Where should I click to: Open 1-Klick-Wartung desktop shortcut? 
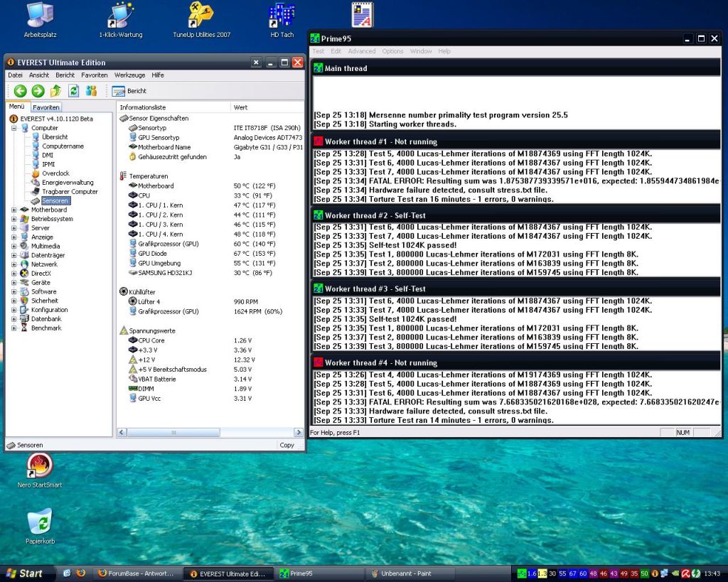[121, 21]
